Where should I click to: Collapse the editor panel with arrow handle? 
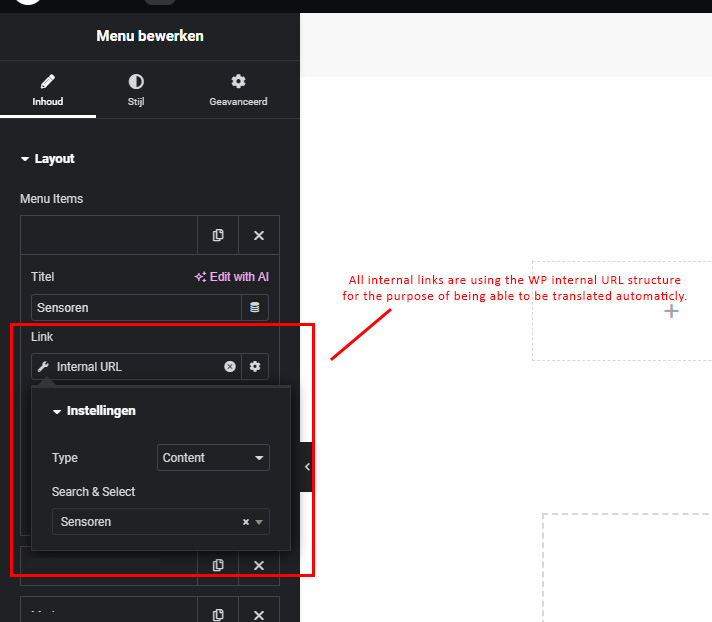pyautogui.click(x=307, y=467)
